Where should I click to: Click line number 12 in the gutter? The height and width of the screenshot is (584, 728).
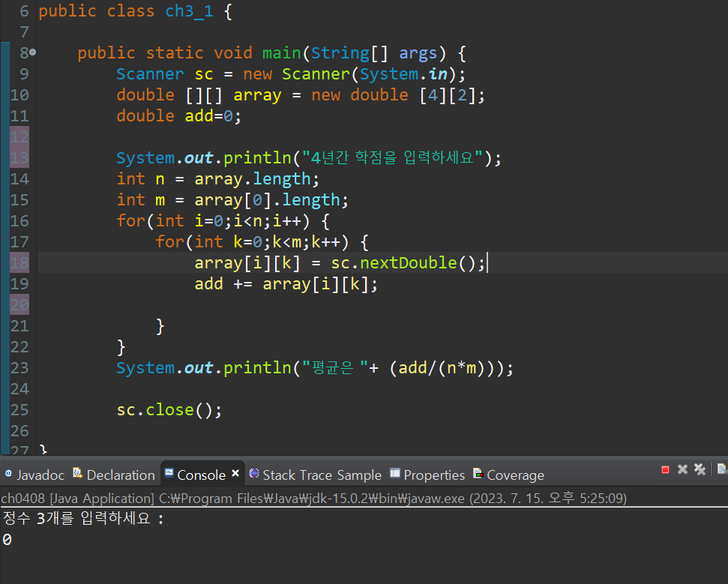point(19,137)
